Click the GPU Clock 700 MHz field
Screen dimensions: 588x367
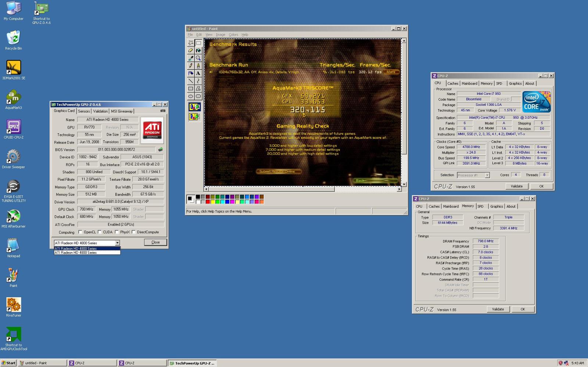click(87, 209)
